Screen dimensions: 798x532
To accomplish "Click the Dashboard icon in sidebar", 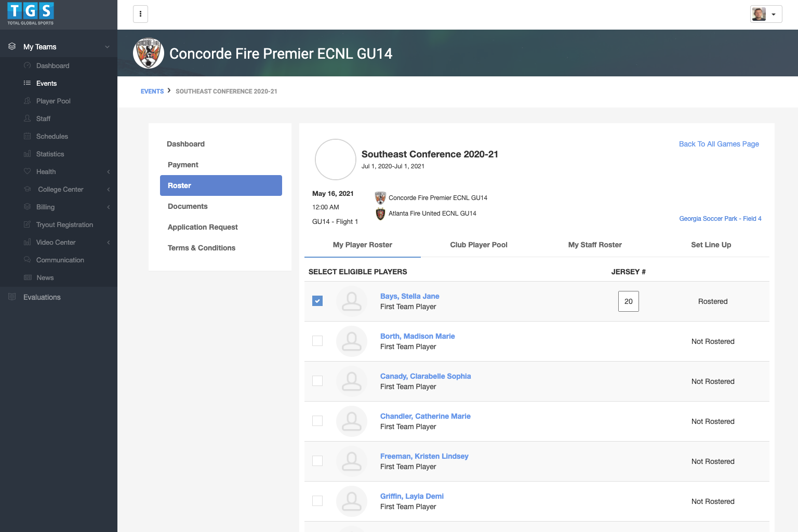I will (x=28, y=65).
